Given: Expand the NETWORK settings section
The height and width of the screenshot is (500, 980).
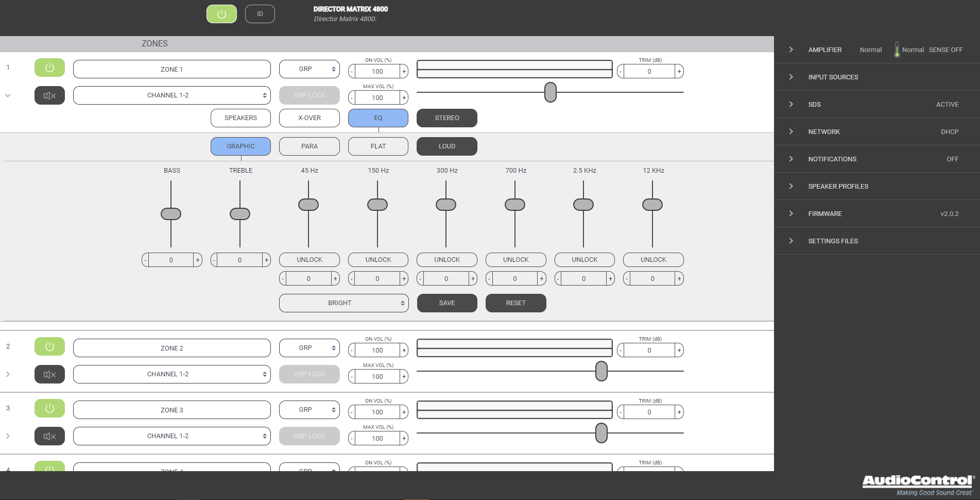Looking at the screenshot, I should (824, 132).
